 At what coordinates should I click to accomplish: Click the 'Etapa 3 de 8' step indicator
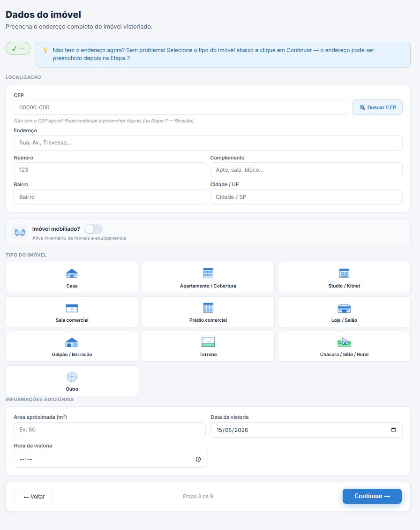pos(198,496)
